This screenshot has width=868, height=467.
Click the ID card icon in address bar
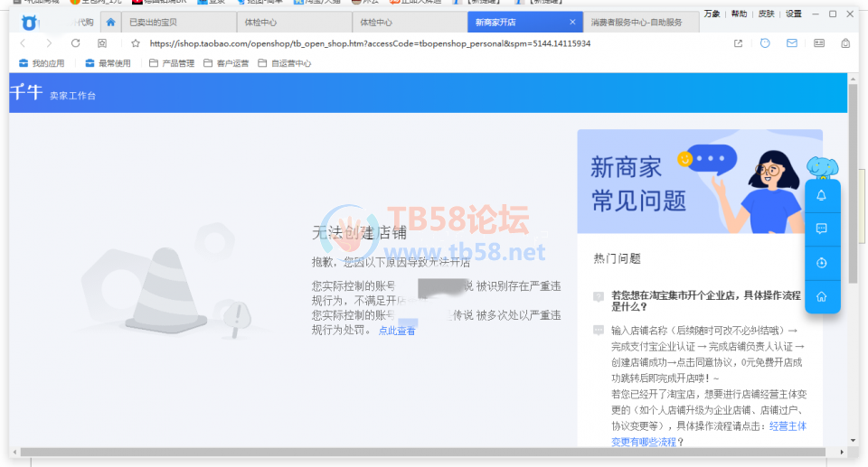click(x=819, y=43)
